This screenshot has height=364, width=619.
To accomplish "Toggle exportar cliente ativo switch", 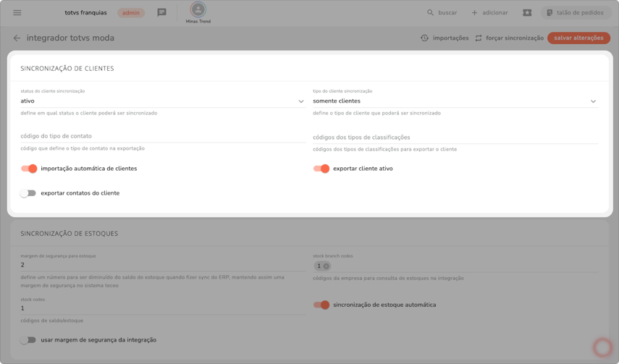I will pyautogui.click(x=321, y=169).
